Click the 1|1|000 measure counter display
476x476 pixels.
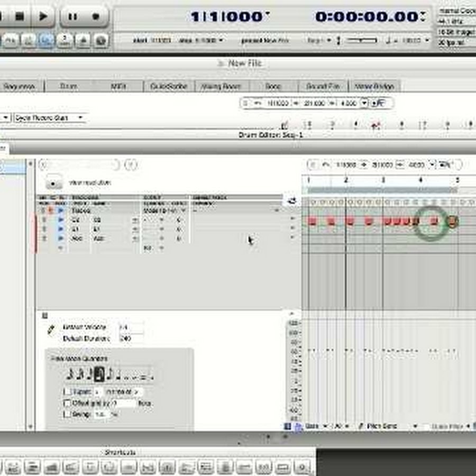(227, 16)
